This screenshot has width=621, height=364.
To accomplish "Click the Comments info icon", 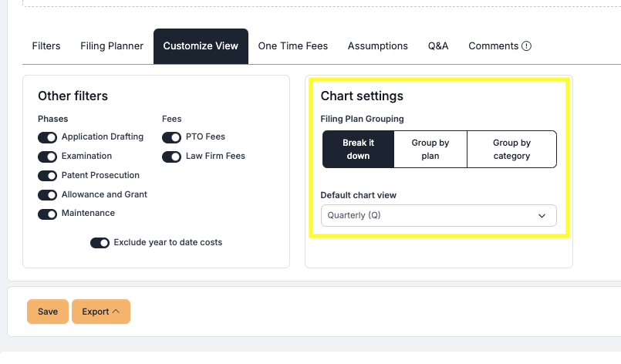I will click(526, 46).
